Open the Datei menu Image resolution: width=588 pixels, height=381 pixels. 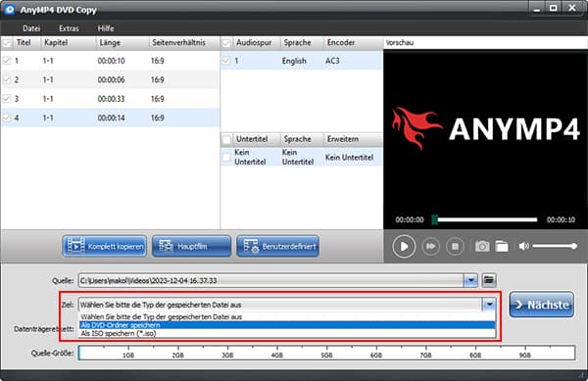(x=31, y=28)
